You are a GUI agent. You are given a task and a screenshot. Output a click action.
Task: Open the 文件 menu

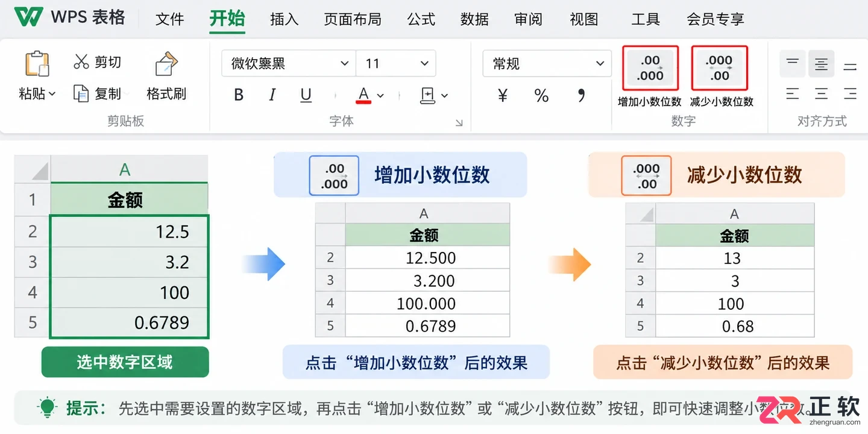pyautogui.click(x=169, y=19)
